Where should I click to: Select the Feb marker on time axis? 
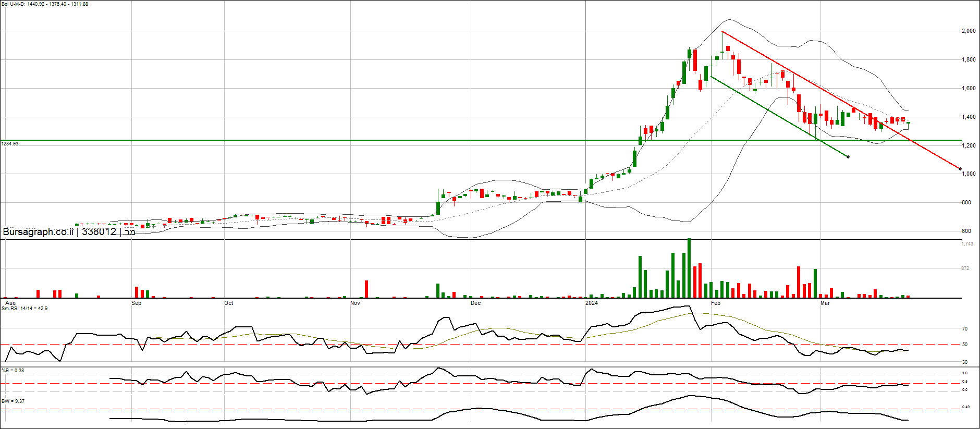[x=716, y=303]
